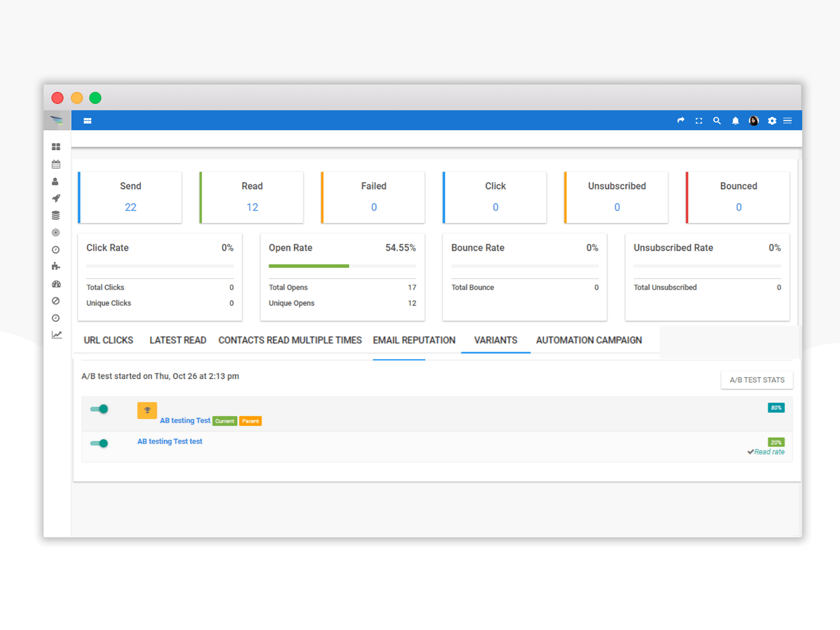
Task: Open notifications bell icon
Action: point(736,121)
